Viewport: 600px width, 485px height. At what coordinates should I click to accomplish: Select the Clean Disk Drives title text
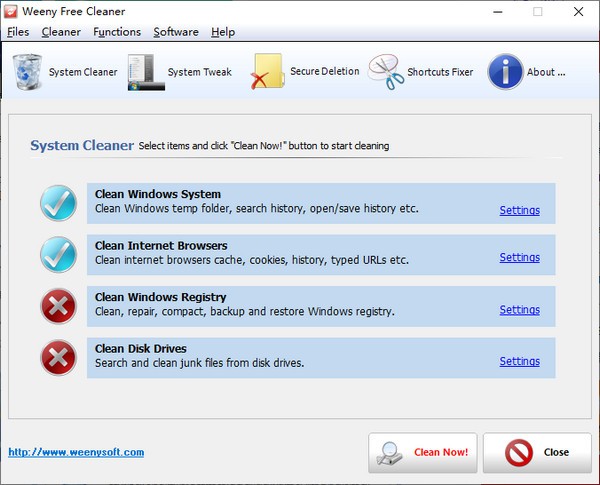pyautogui.click(x=140, y=349)
